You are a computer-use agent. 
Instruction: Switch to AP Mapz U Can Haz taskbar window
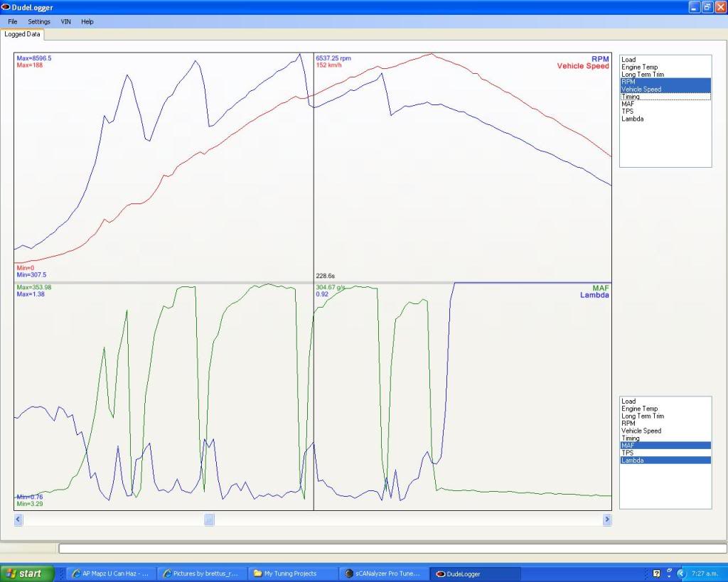pyautogui.click(x=110, y=573)
